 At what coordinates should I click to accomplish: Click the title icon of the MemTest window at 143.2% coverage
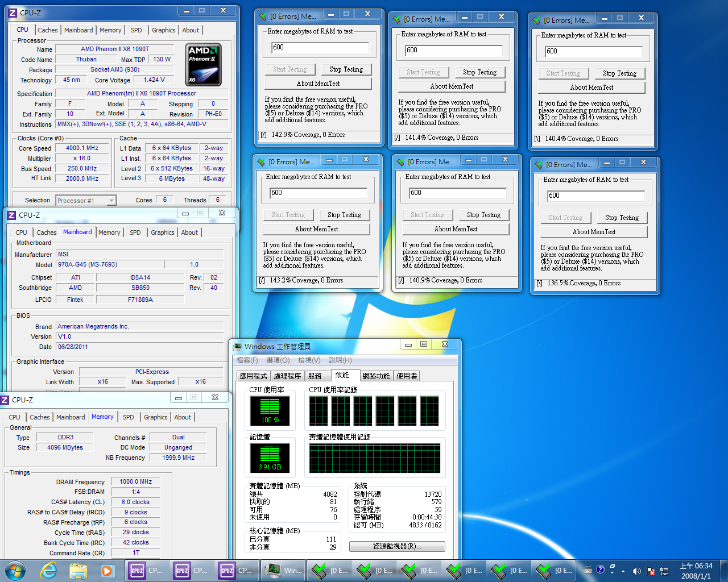[261, 162]
